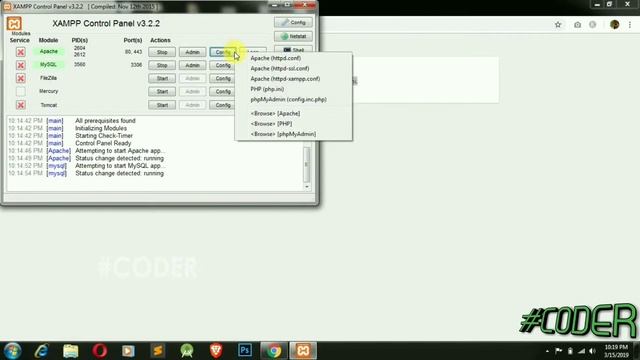Start the Tomcat module

pos(162,105)
